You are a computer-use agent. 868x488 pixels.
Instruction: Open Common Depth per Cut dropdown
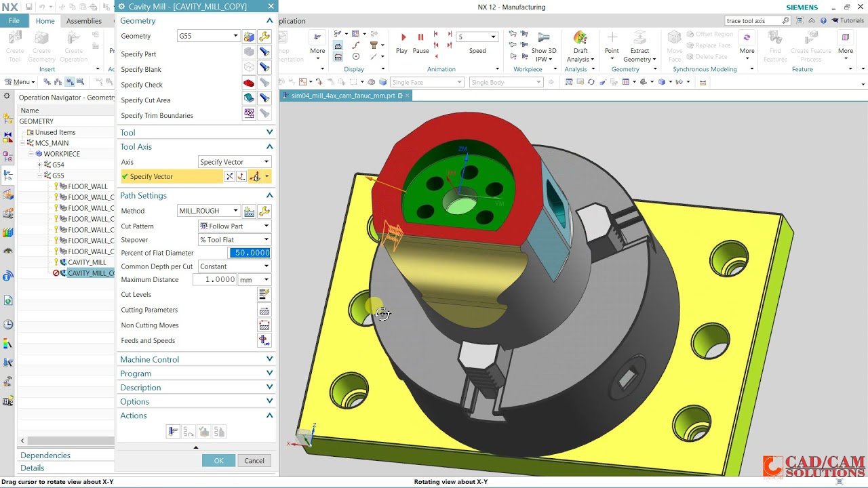tap(266, 266)
